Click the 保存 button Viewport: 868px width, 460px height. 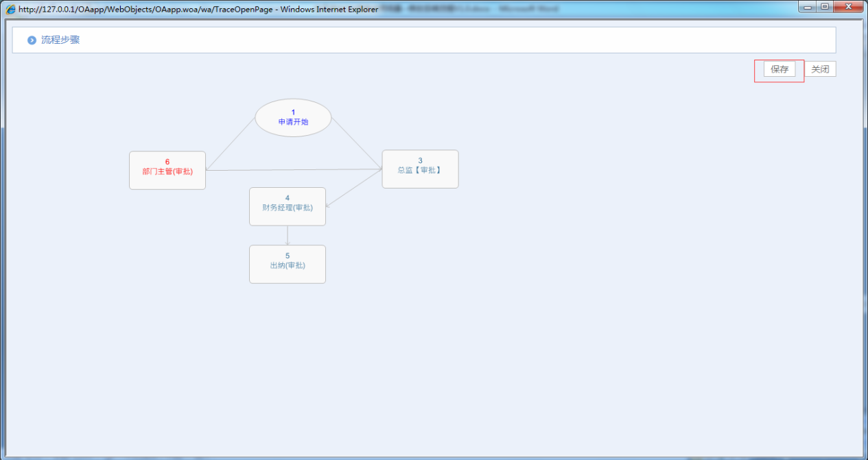779,69
